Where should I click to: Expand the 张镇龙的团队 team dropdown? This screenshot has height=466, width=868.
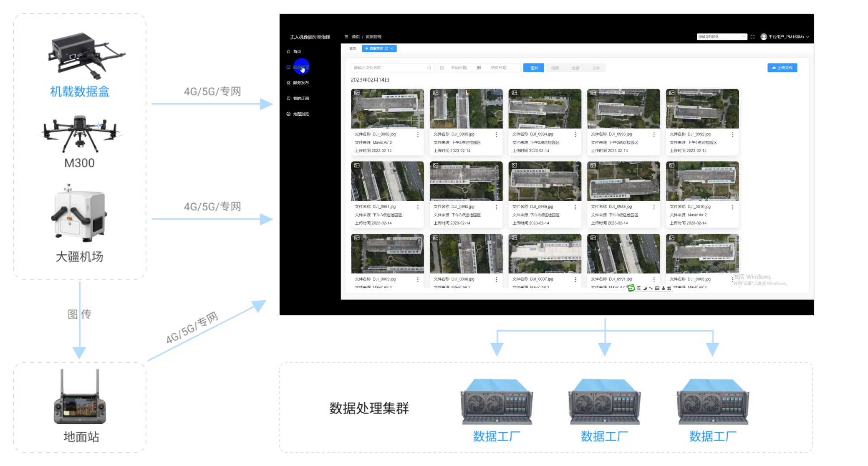tap(722, 37)
